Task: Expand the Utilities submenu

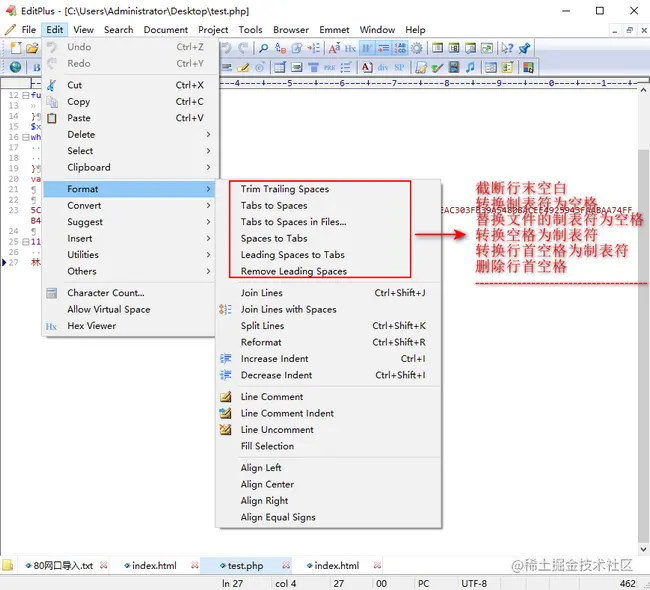Action: pos(129,255)
